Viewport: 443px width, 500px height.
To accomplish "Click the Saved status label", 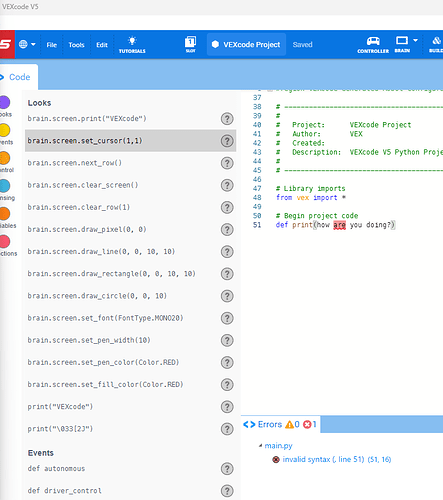I will (x=302, y=44).
